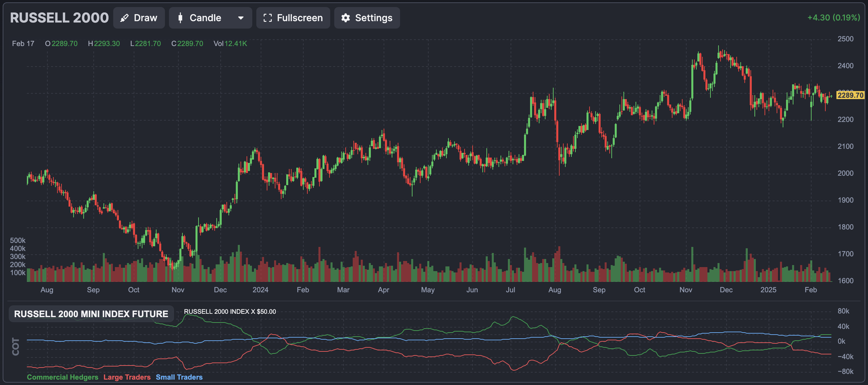Open the Candle chart style selector

pos(205,18)
